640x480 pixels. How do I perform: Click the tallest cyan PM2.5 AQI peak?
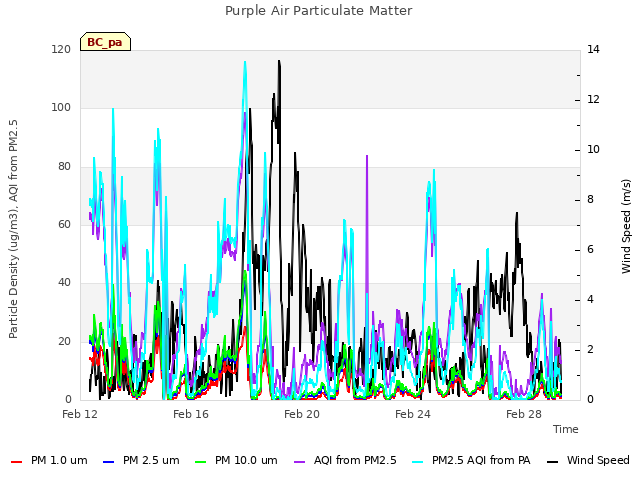[x=245, y=62]
